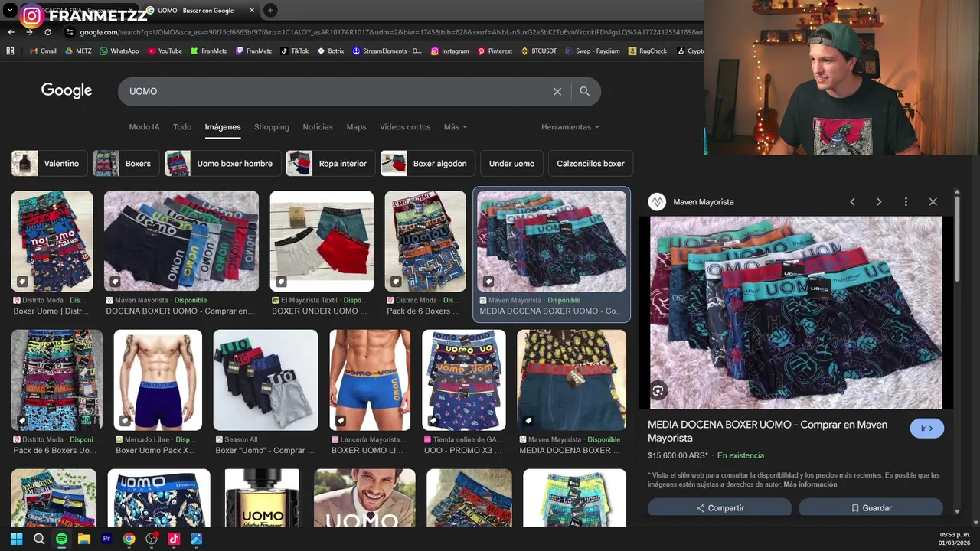980x551 pixels.
Task: Click the magnifying glass search button
Action: point(585,91)
